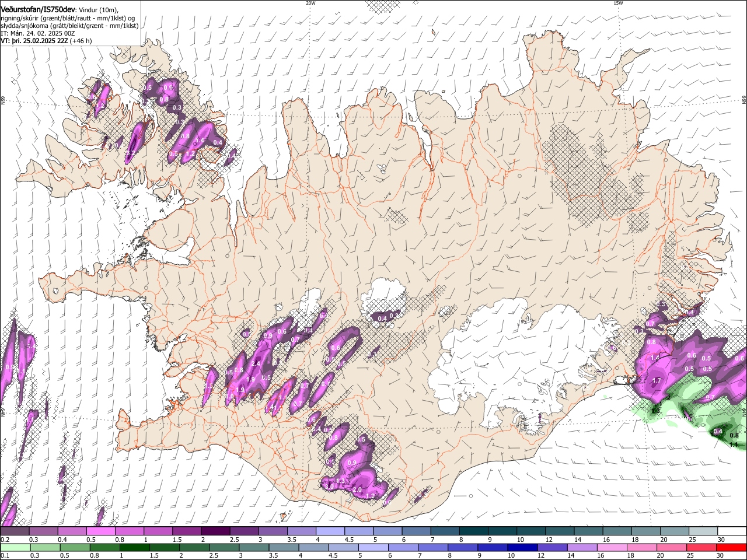Click the VT: þri. 25.02.2025 22Z valid time
Screen dimensions: 747x560
coord(34,41)
